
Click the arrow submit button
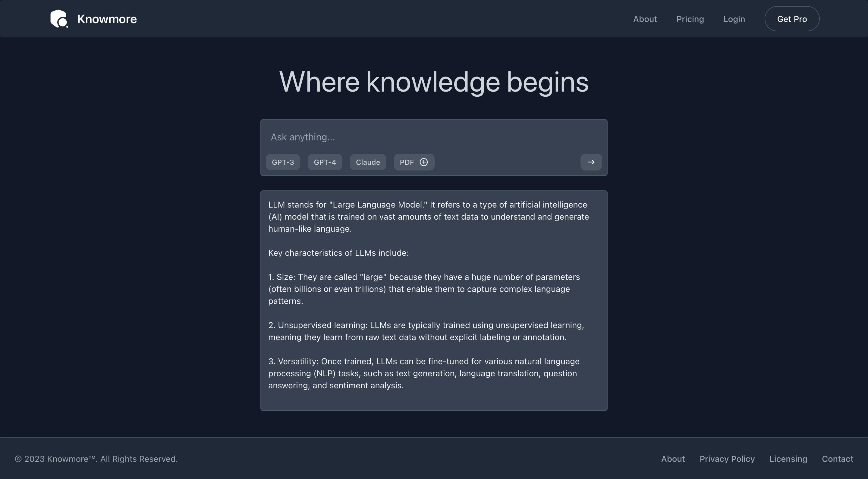pos(591,162)
